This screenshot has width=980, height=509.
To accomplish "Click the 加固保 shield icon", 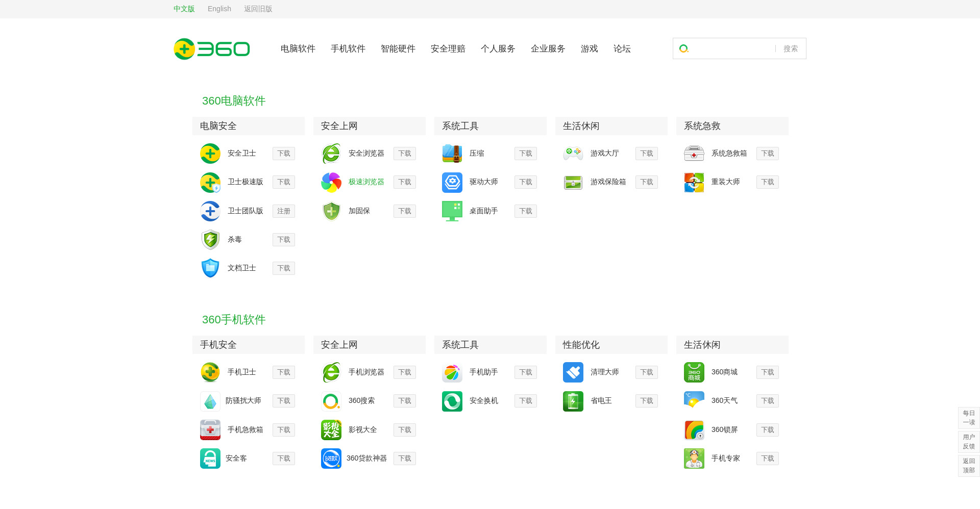I will pos(331,211).
